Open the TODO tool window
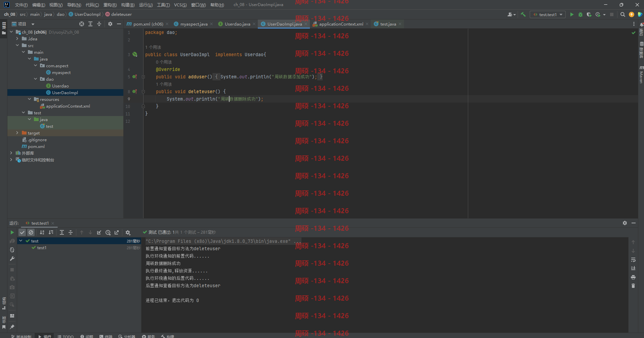The image size is (644, 338). (x=66, y=336)
